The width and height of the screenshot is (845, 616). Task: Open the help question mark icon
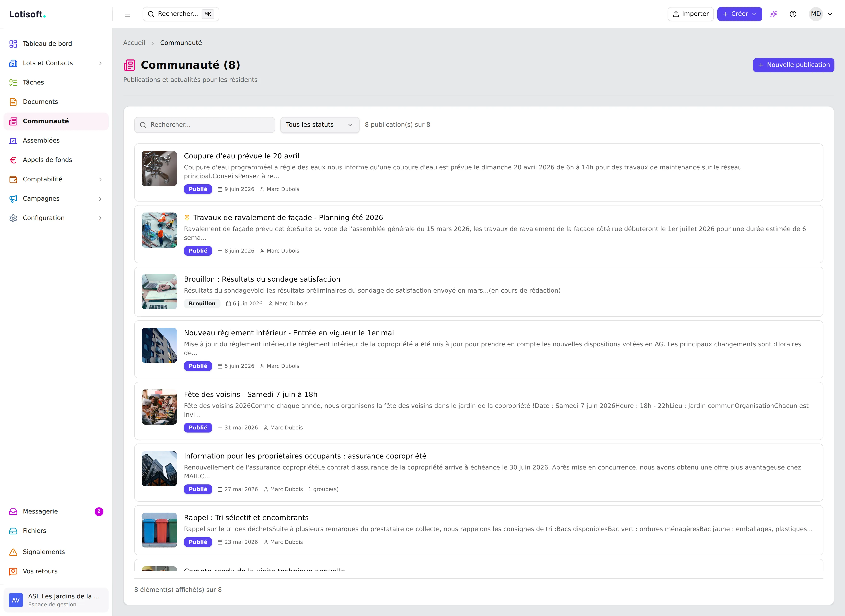tap(793, 14)
